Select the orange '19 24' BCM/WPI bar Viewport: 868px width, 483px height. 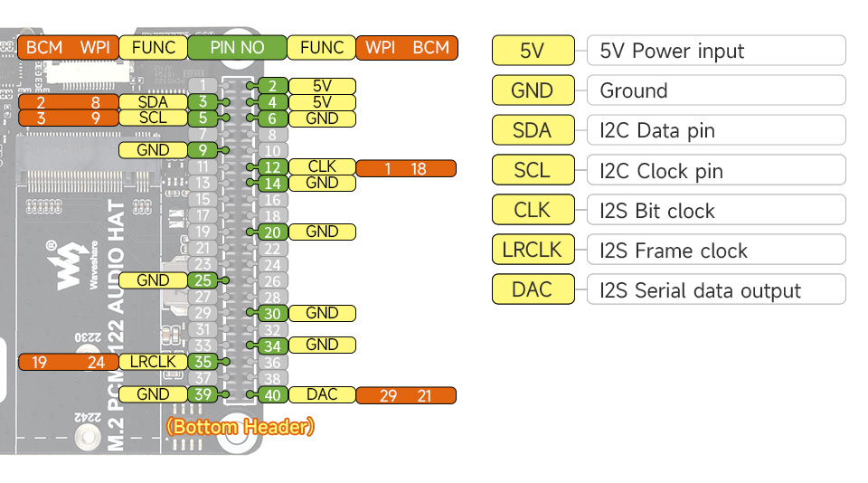click(68, 362)
